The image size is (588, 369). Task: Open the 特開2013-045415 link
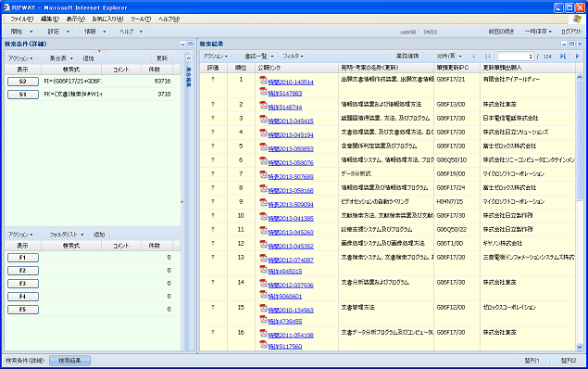(x=291, y=121)
